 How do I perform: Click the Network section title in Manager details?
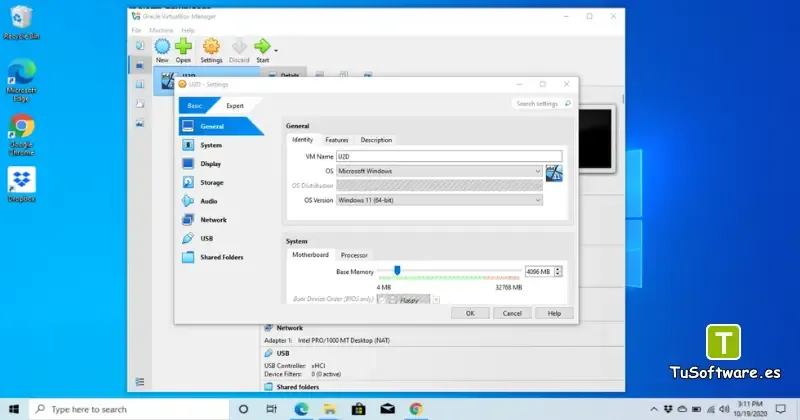289,328
